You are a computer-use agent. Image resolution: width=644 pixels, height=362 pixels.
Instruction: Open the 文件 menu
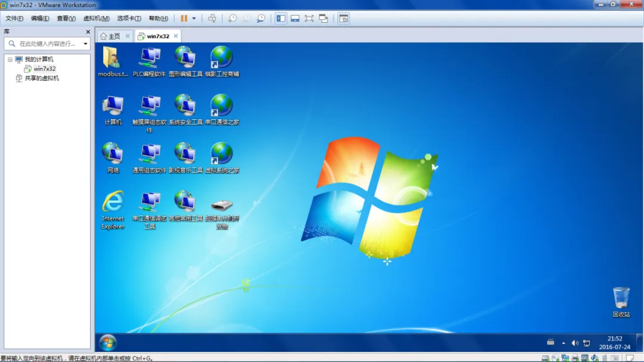coord(14,18)
